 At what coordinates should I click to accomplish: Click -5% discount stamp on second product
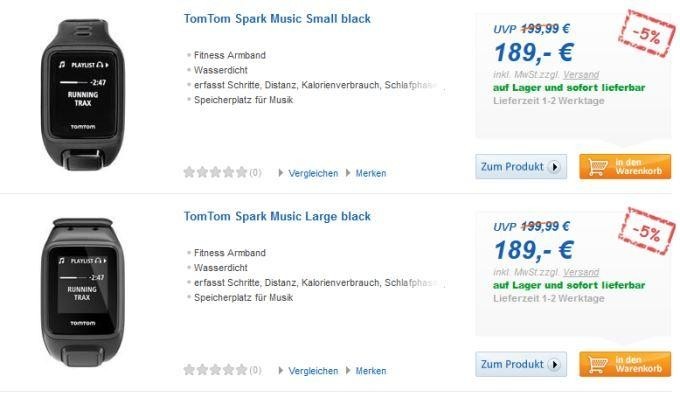(647, 231)
